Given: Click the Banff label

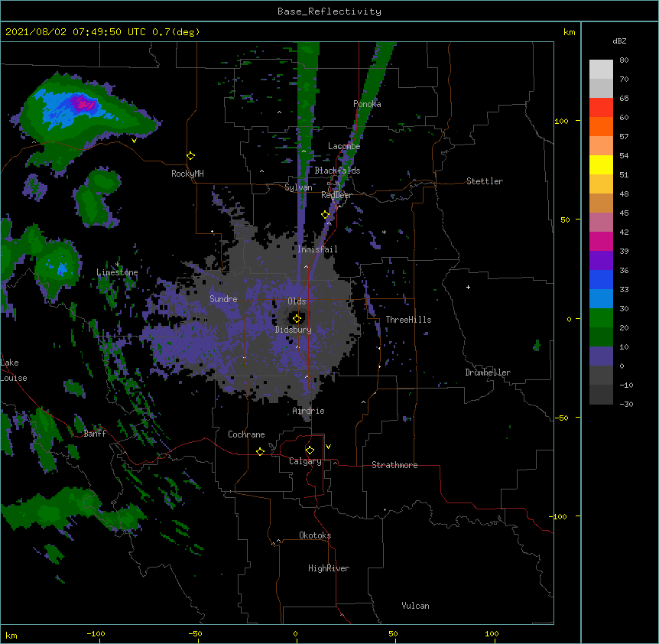Looking at the screenshot, I should [95, 434].
